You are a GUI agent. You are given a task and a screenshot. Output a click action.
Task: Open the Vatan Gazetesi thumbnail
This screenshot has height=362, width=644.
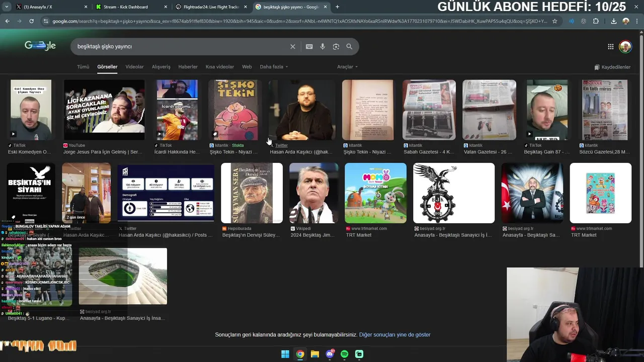tap(489, 110)
